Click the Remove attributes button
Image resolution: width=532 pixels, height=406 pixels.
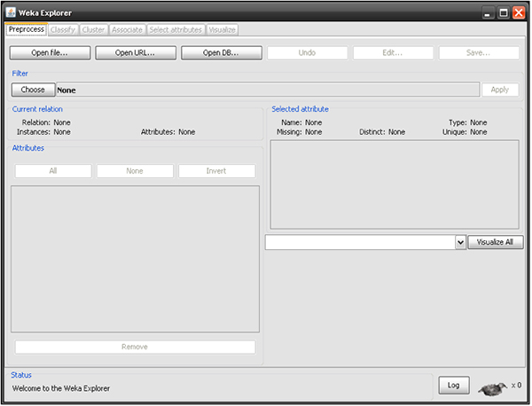135,347
